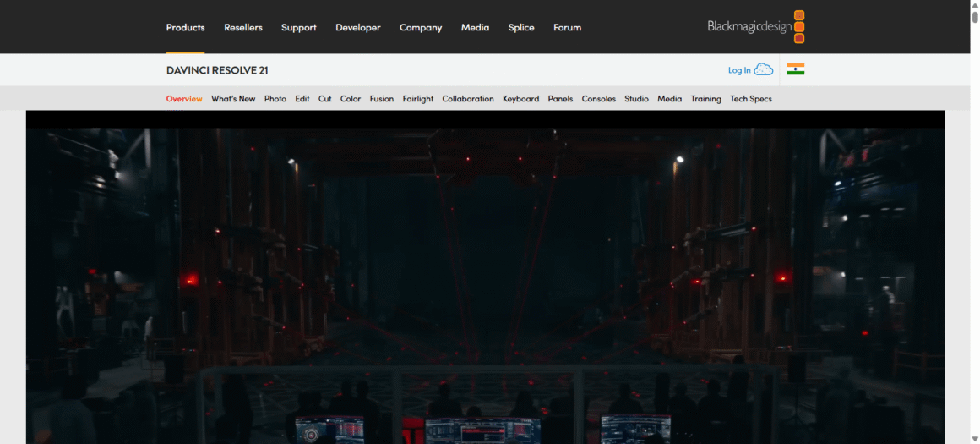Switch to the Fairlight tab

click(418, 99)
